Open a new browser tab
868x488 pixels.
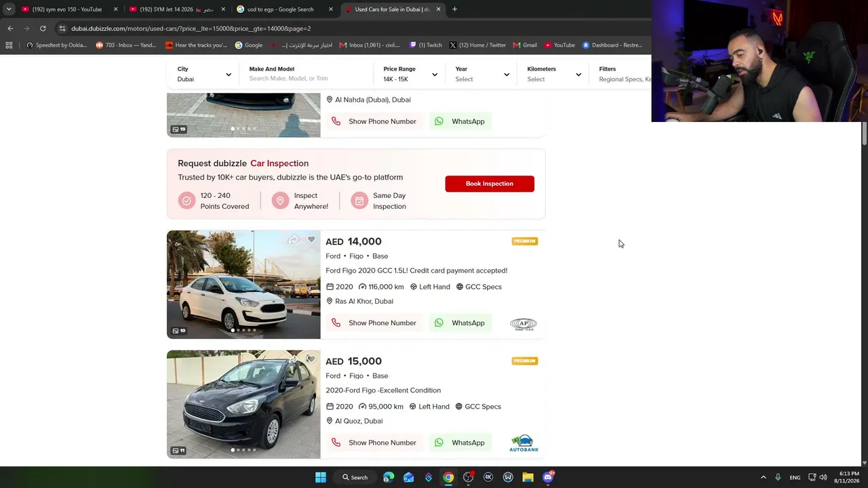click(454, 9)
